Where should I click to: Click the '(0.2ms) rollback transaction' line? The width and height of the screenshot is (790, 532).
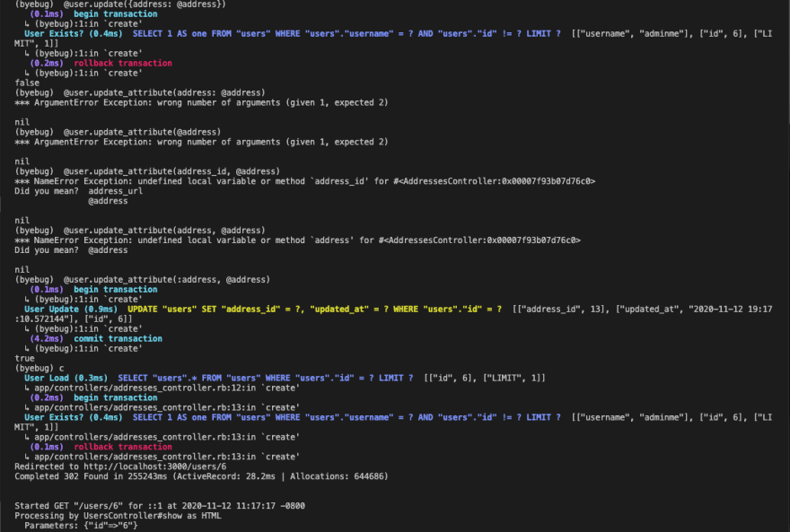[x=101, y=63]
